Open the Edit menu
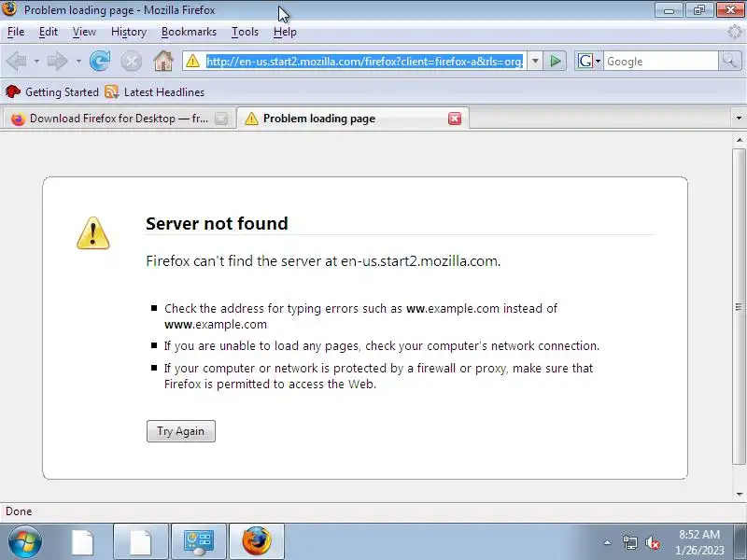This screenshot has height=560, width=747. (x=49, y=32)
